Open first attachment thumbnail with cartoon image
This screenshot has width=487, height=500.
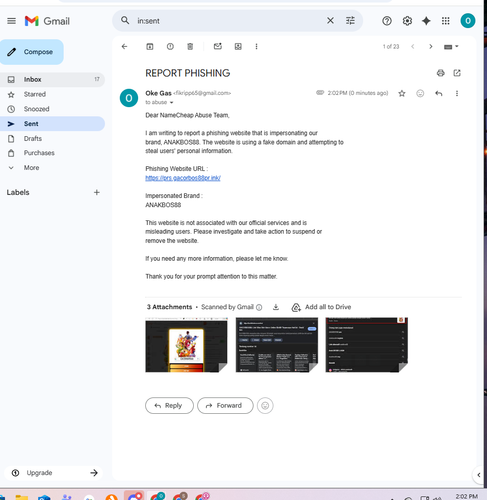coord(186,345)
